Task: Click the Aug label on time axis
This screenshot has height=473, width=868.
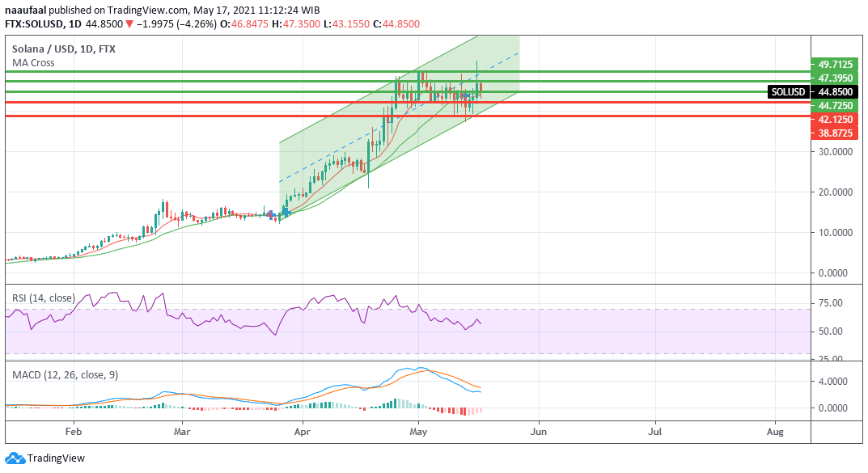Action: 775,432
